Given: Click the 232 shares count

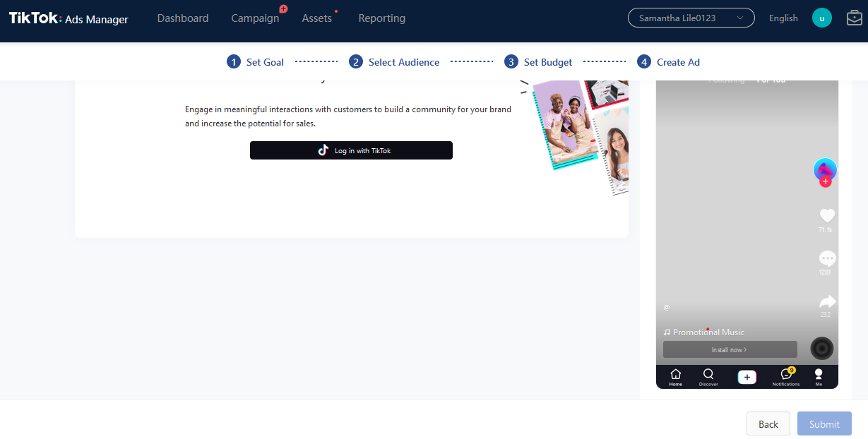Looking at the screenshot, I should (x=826, y=314).
